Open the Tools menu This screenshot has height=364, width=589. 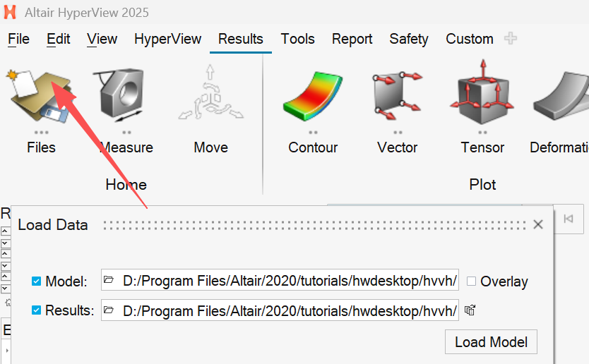pyautogui.click(x=297, y=39)
